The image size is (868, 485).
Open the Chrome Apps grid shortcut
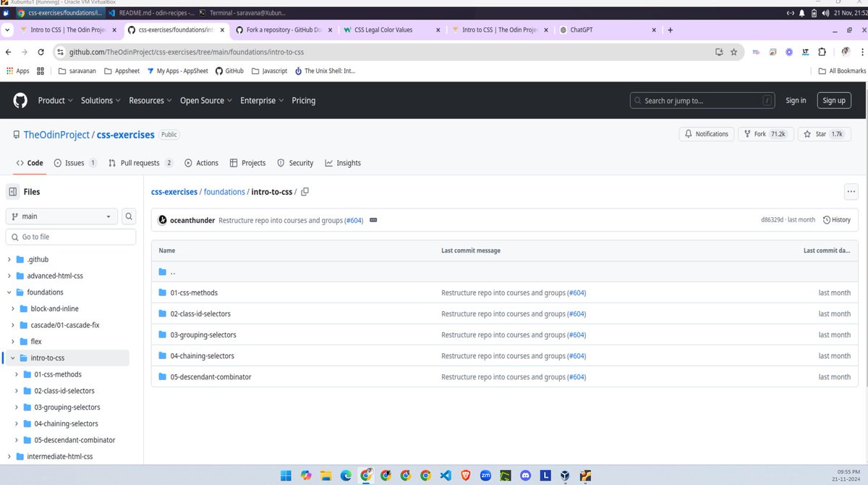point(17,71)
